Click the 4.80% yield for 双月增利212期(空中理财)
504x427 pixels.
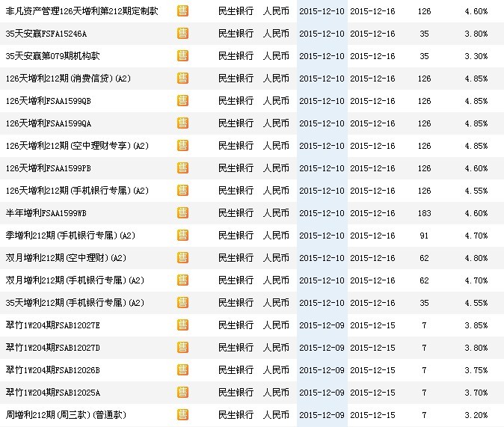click(476, 258)
